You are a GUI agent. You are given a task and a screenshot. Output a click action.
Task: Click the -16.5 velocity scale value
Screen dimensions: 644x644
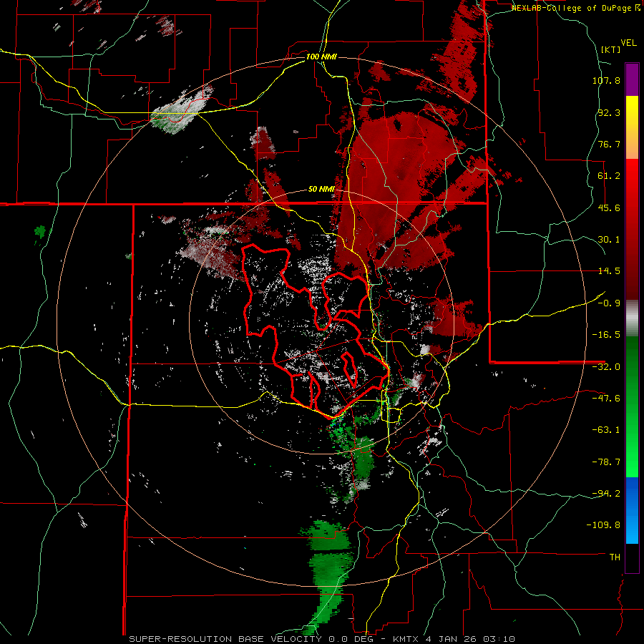[606, 335]
